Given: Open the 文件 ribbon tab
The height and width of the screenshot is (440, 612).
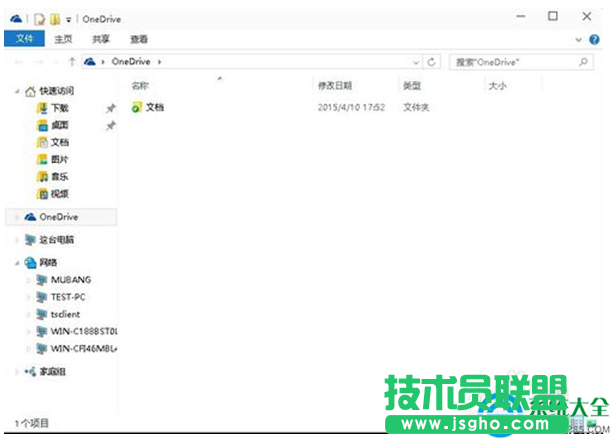Looking at the screenshot, I should [x=24, y=39].
